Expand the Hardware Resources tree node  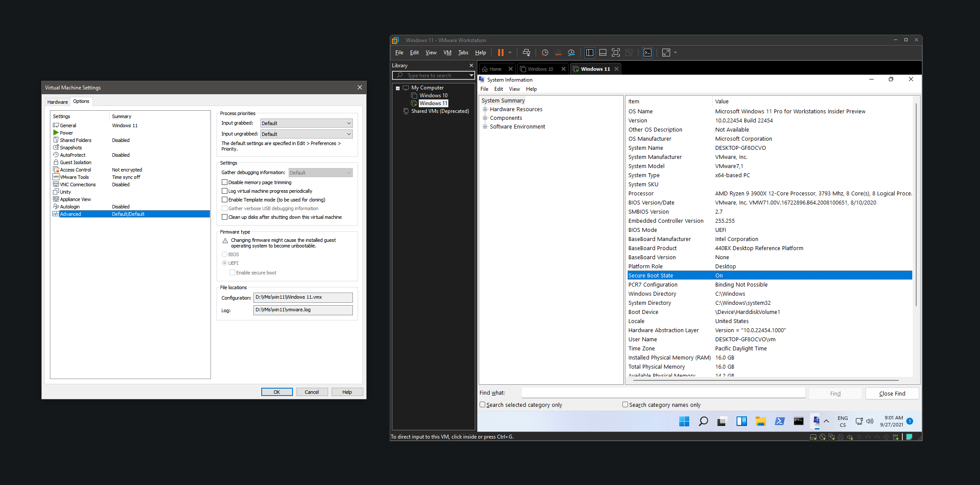(x=485, y=109)
